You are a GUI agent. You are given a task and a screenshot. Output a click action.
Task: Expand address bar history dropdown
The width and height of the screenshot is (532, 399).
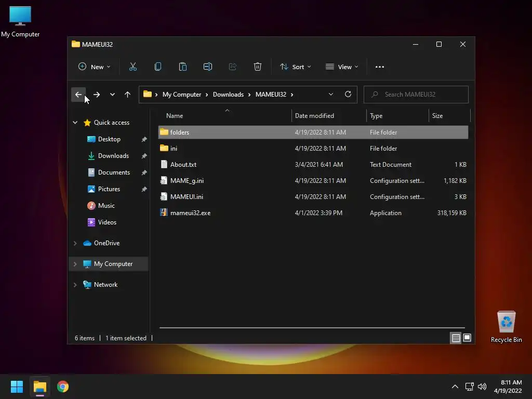[x=331, y=95]
